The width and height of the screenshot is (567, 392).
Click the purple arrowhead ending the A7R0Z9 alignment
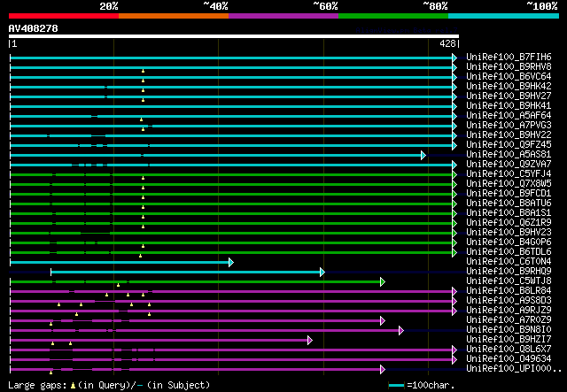[383, 321]
